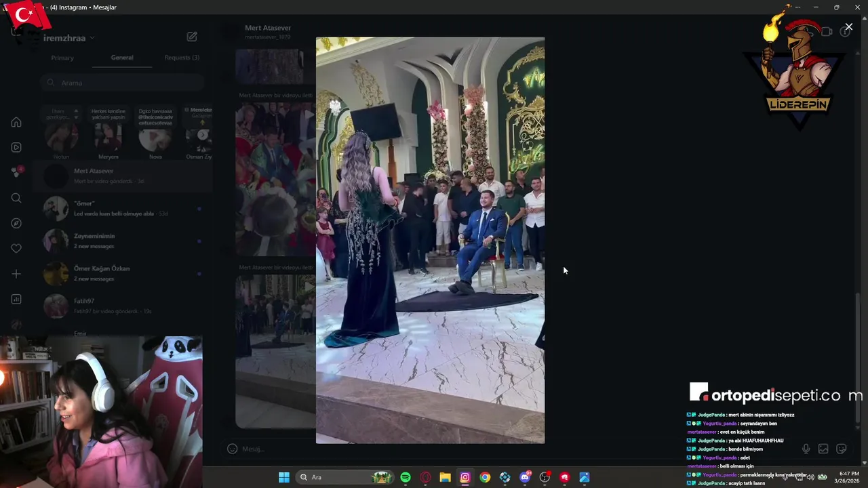Open the Meryem note avatar
The height and width of the screenshot is (488, 868).
point(108,136)
